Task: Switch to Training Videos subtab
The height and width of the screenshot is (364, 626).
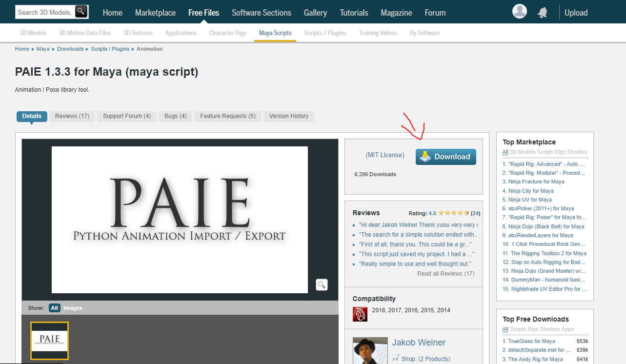Action: coord(378,33)
